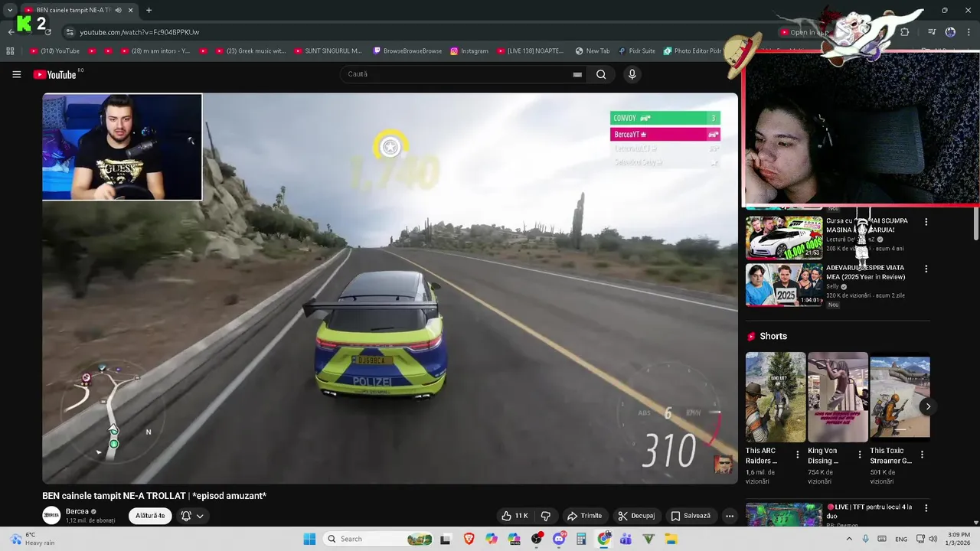Open the SUNT SINGURUL bookmark

pos(328,51)
